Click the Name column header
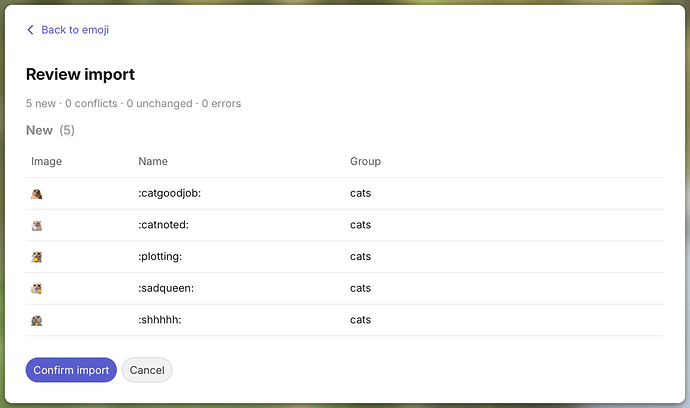The width and height of the screenshot is (690, 408). click(153, 162)
